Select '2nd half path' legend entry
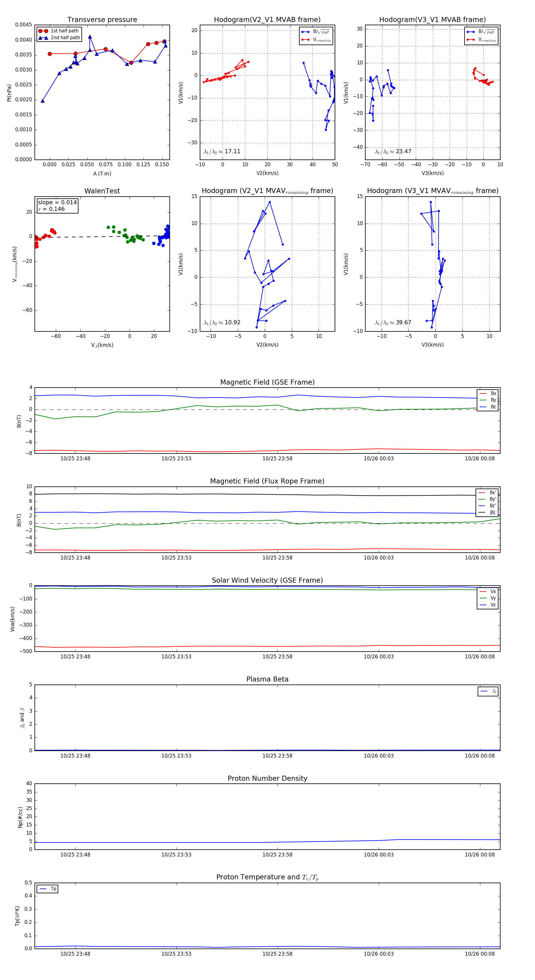Screen dimensions: 535x980 pos(59,38)
